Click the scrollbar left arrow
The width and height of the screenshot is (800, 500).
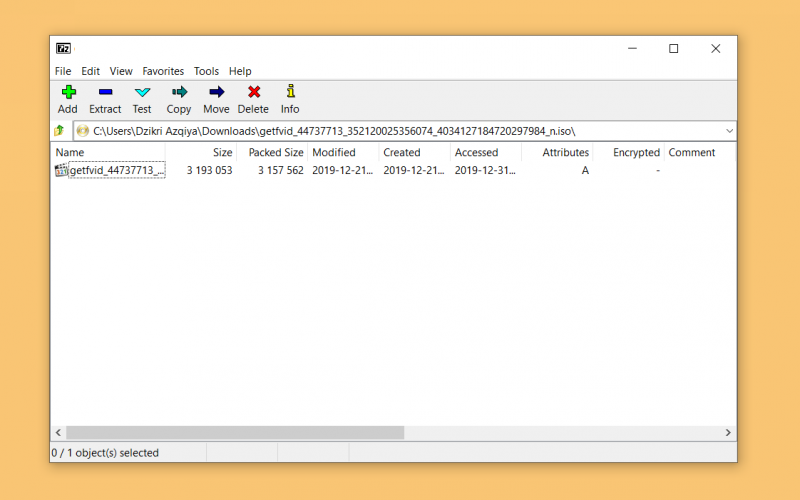click(x=58, y=433)
